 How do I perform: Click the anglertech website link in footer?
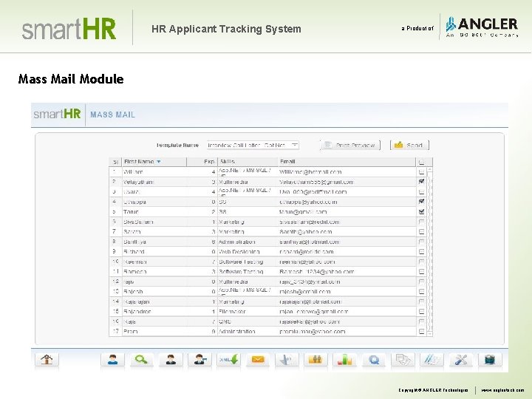pyautogui.click(x=502, y=390)
